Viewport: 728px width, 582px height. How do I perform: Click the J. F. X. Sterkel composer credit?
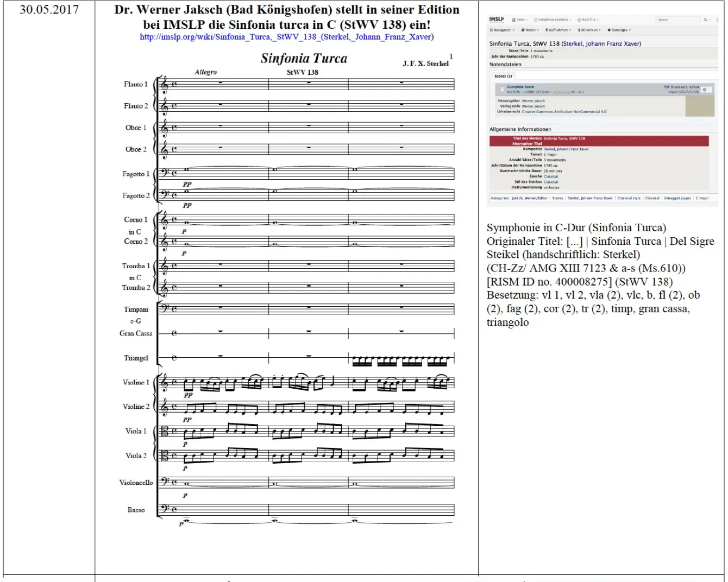[x=425, y=64]
